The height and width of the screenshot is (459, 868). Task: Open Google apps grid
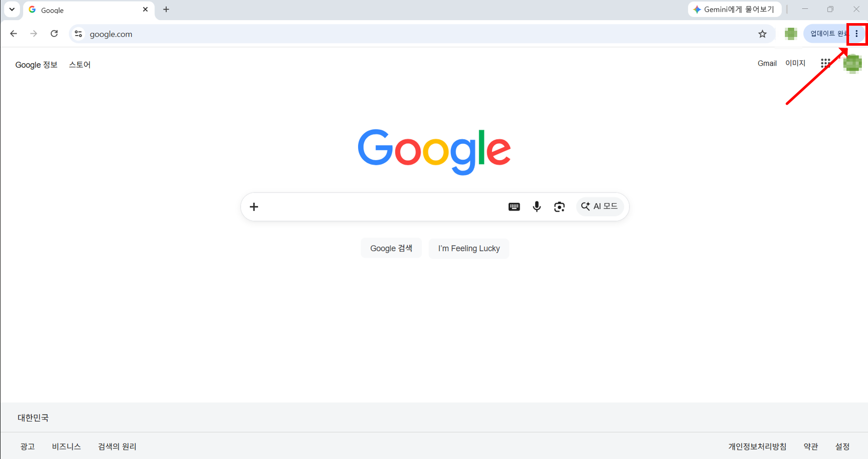click(825, 63)
